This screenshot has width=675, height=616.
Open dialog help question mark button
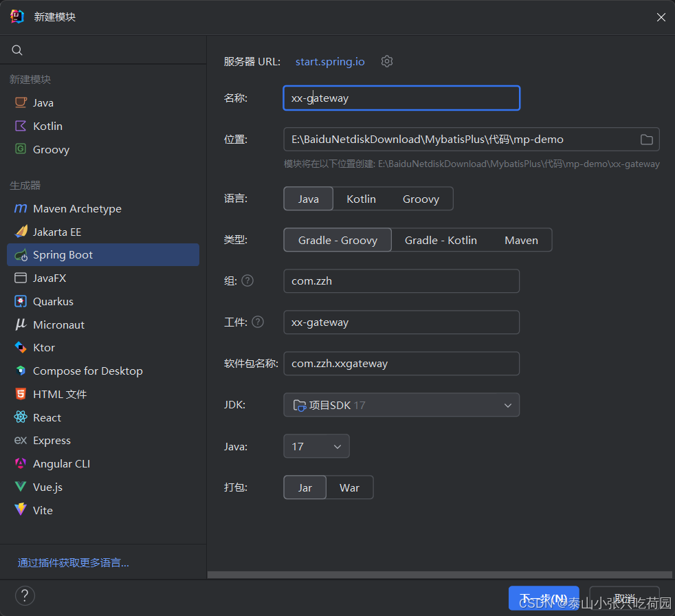[x=25, y=596]
